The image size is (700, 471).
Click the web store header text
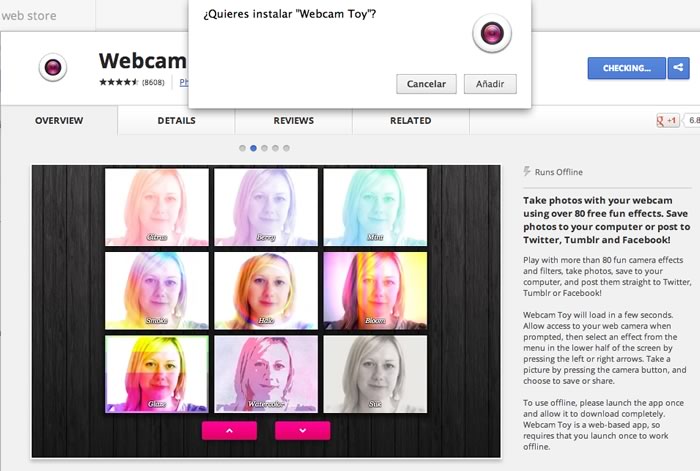pos(29,16)
